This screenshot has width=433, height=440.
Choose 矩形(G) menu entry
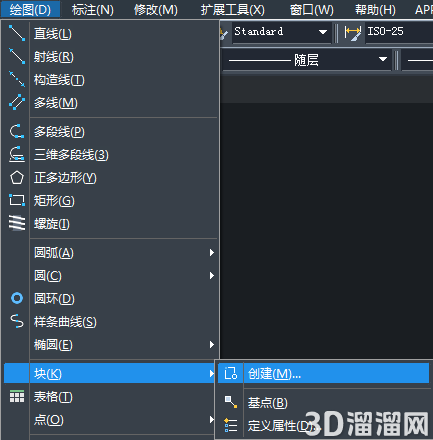111,201
